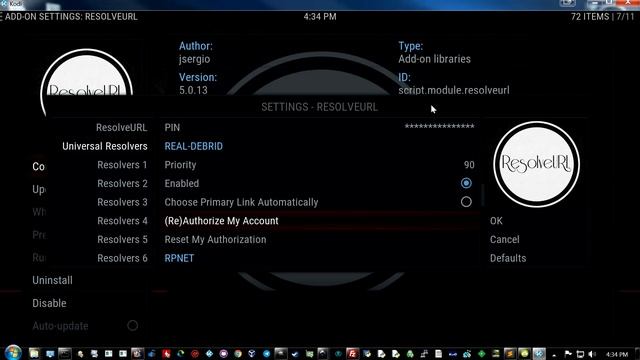Screen dimensions: 640x360
Task: Open Google Chrome from the taskbar
Action: point(238,353)
